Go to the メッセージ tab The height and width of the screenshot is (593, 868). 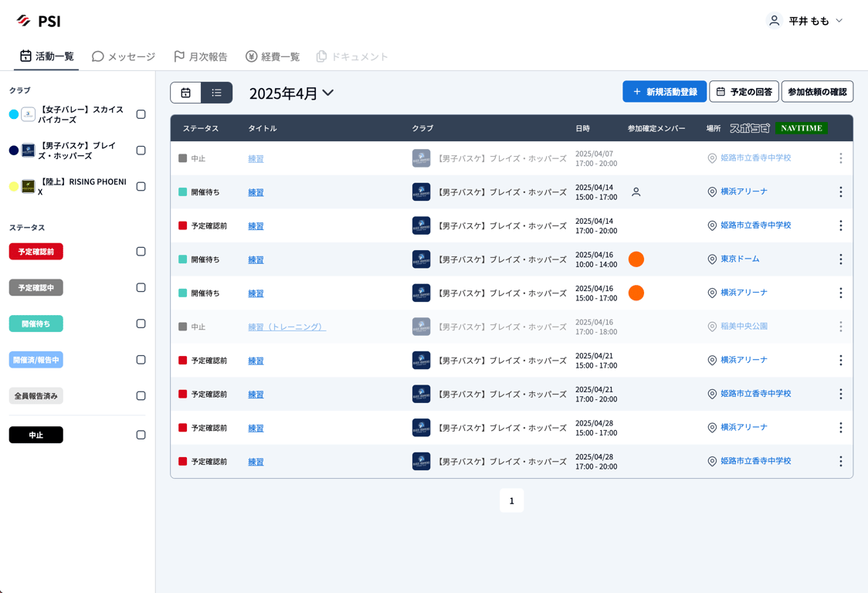tap(124, 56)
